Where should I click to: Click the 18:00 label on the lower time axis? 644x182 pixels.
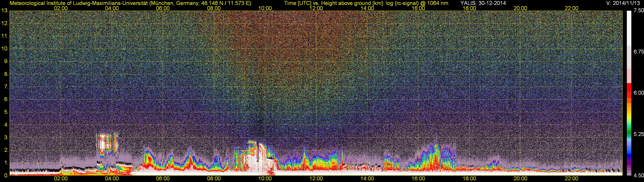coord(469,179)
